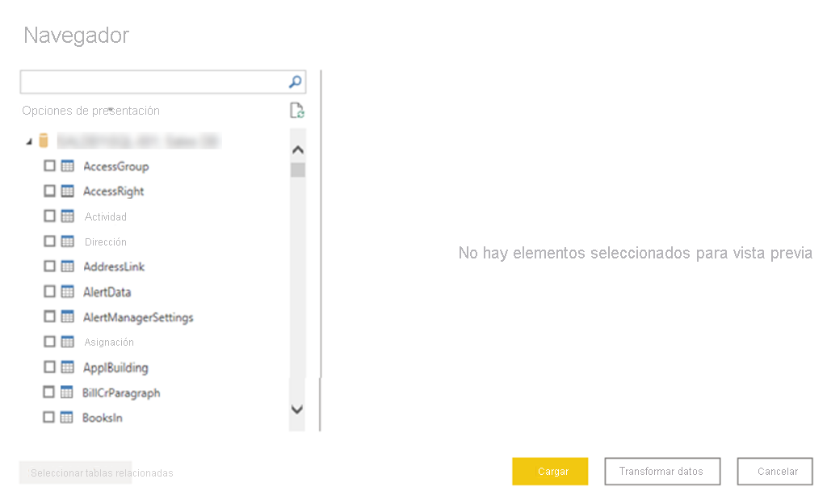Select the Dirección table name

(x=106, y=242)
